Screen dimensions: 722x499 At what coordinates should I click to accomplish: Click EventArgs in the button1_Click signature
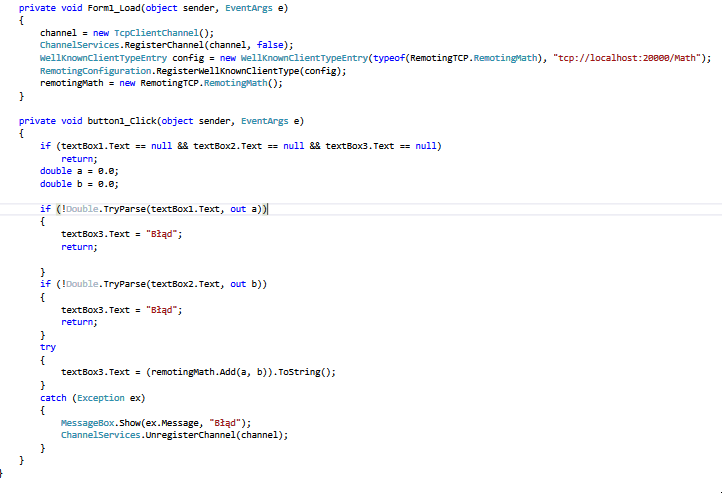[x=265, y=121]
